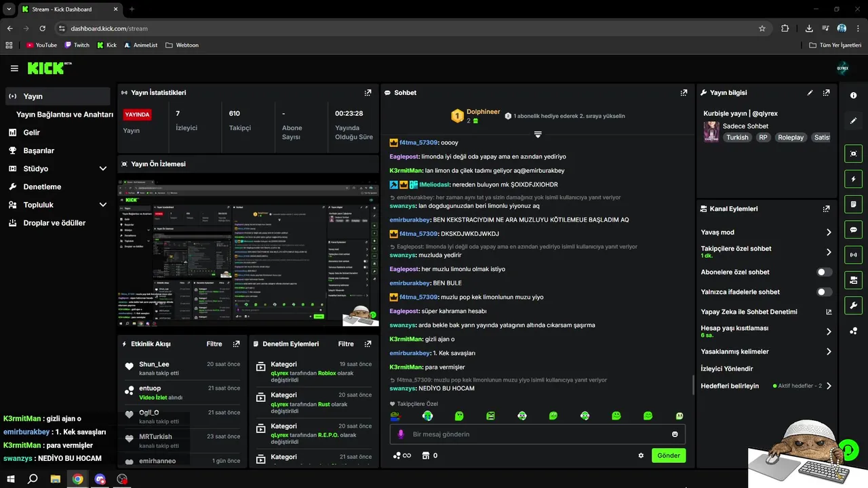The height and width of the screenshot is (488, 868).
Task: Open Takipçilere özel sohbet options arrow
Action: point(829,252)
